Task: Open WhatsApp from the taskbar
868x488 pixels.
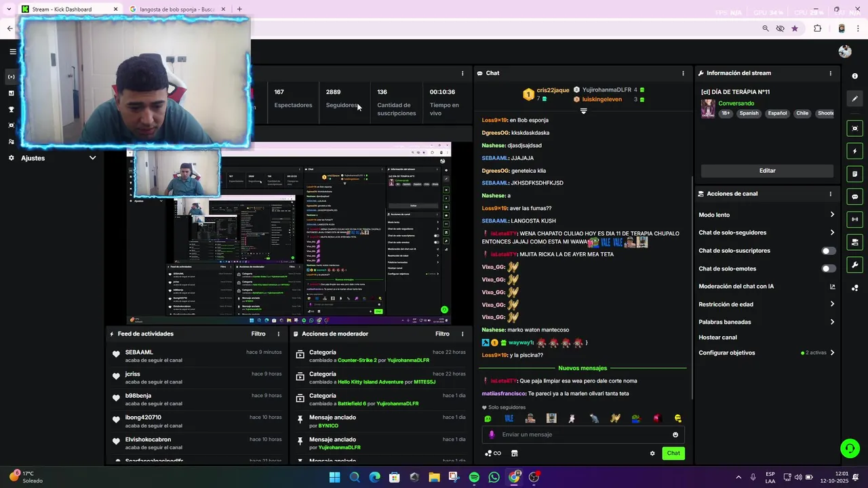Action: 494,477
